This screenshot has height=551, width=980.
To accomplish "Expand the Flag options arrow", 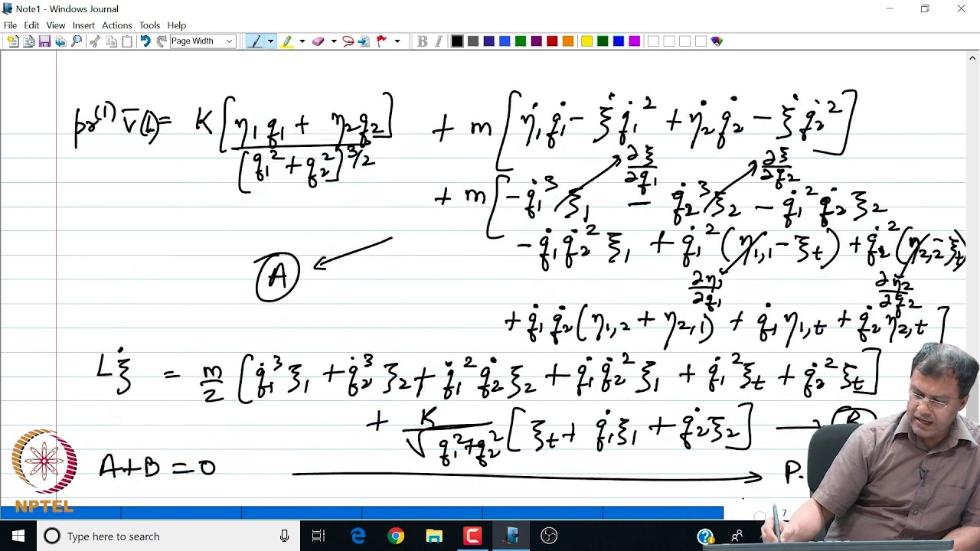I will point(397,41).
